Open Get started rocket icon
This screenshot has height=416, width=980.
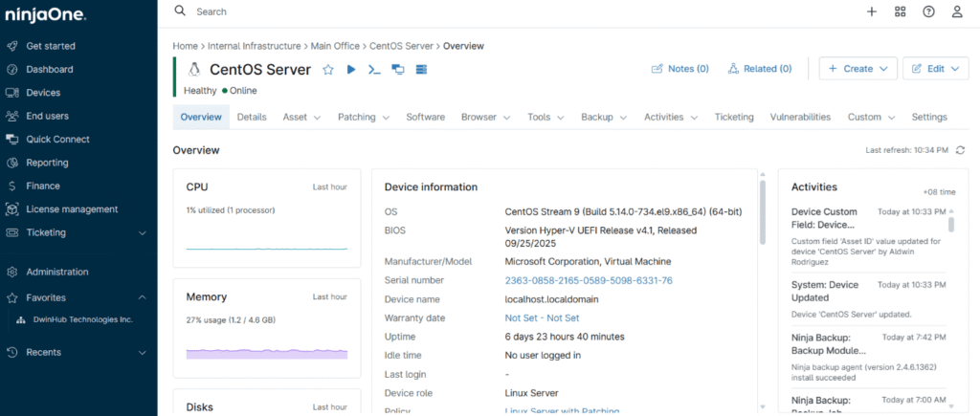click(x=11, y=46)
